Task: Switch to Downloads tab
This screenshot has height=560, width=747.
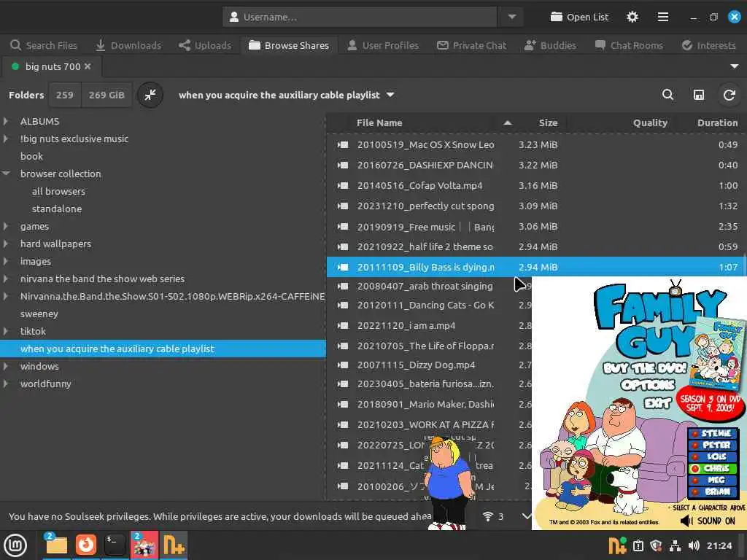Action: (x=128, y=45)
